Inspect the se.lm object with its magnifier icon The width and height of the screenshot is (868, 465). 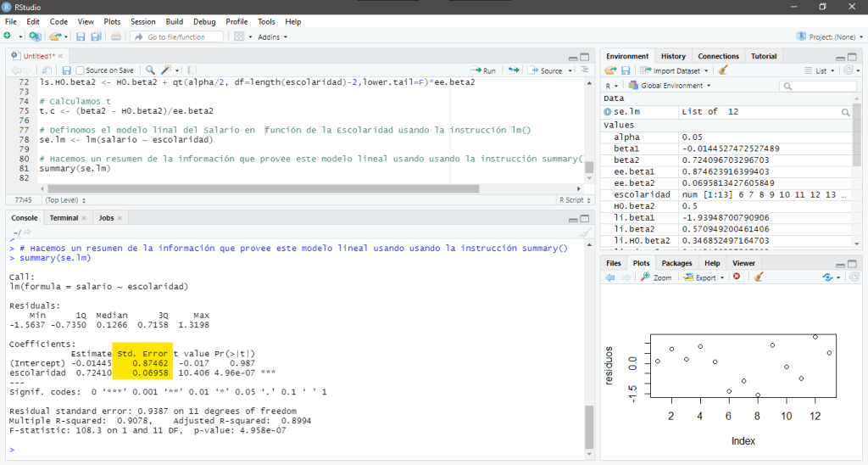coord(845,112)
